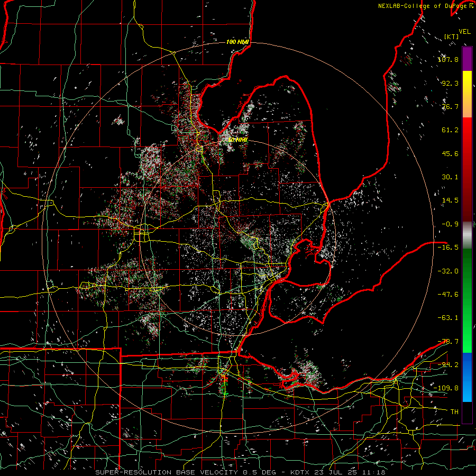
Task: Pick the gray near-zero segment of color bar
Action: [x=467, y=235]
